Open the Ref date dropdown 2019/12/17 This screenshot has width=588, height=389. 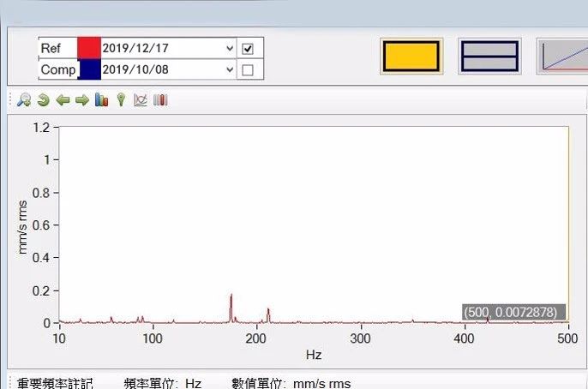pyautogui.click(x=229, y=48)
